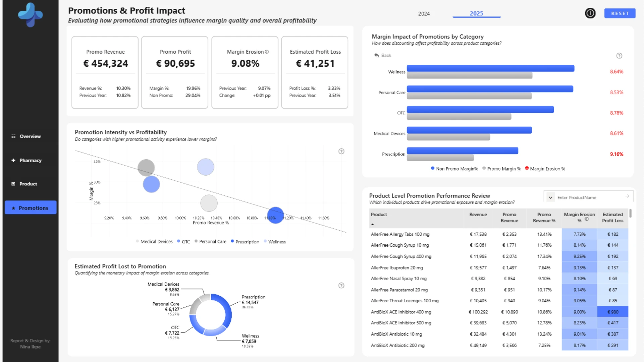Click the OTC € 7,722 donut label
This screenshot has height=362, width=644.
click(x=172, y=333)
